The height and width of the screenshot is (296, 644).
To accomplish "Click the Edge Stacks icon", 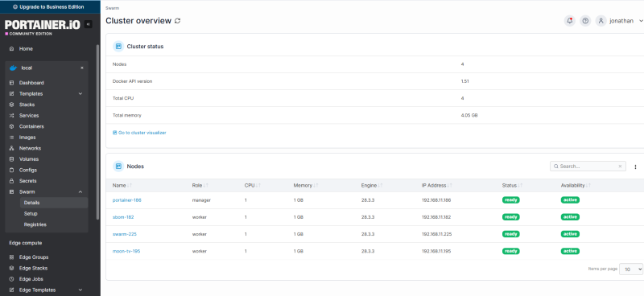I will pyautogui.click(x=11, y=268).
